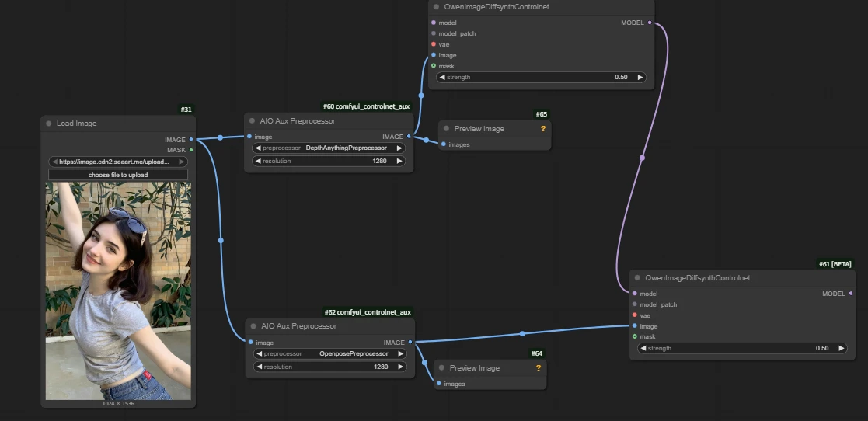Image resolution: width=868 pixels, height=421 pixels.
Task: Collapse the Load Image node via title dot
Action: point(49,124)
